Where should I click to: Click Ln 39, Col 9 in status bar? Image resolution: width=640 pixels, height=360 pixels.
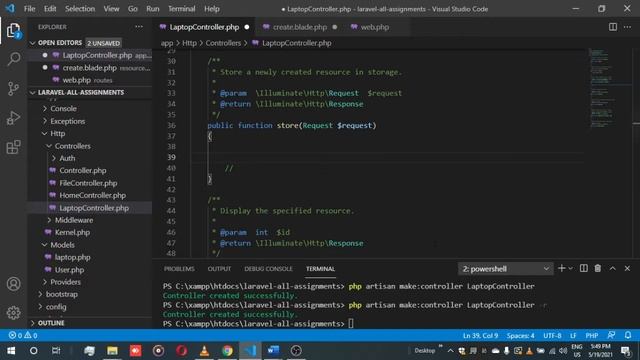point(480,336)
